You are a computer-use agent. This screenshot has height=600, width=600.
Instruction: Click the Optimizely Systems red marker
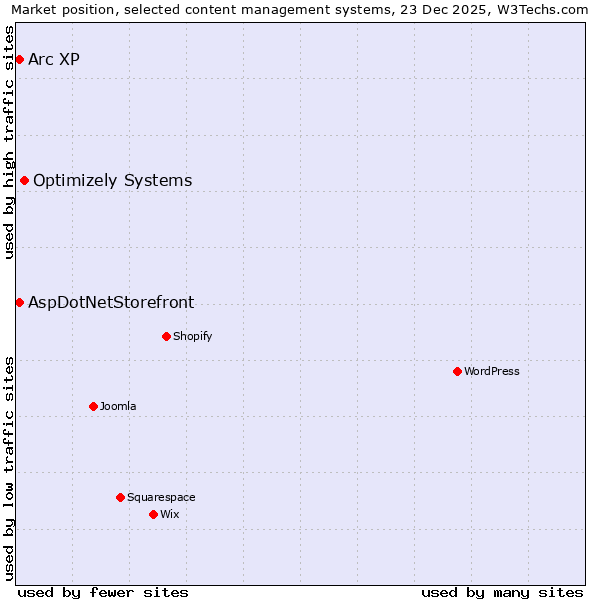(x=24, y=181)
